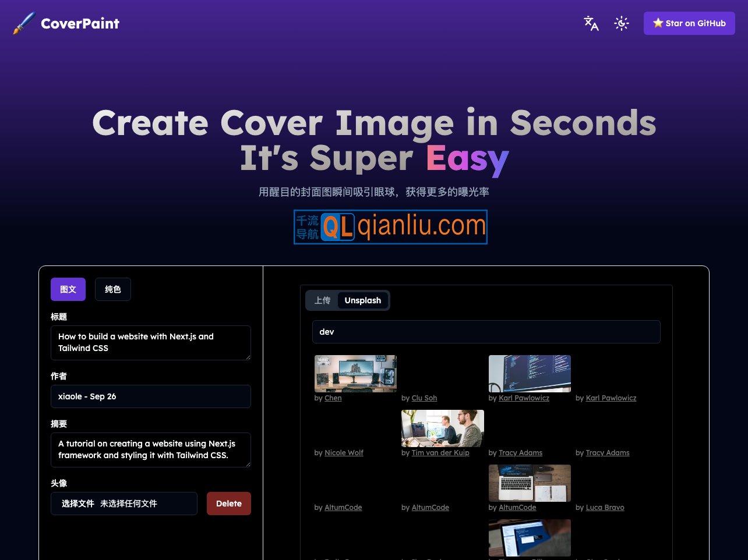The image size is (748, 560).
Task: Click the Unsplash search box containing dev
Action: point(486,332)
